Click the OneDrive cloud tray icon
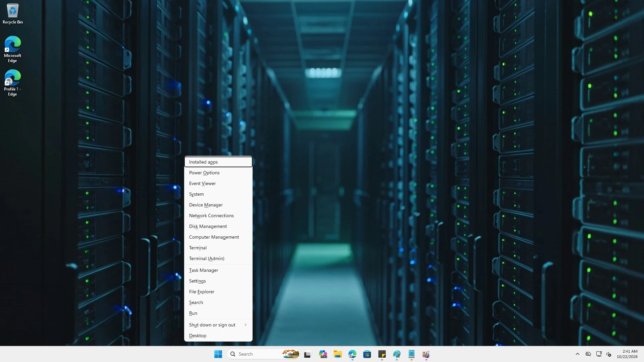Screen dimensions: 644x362 [x=588, y=354]
